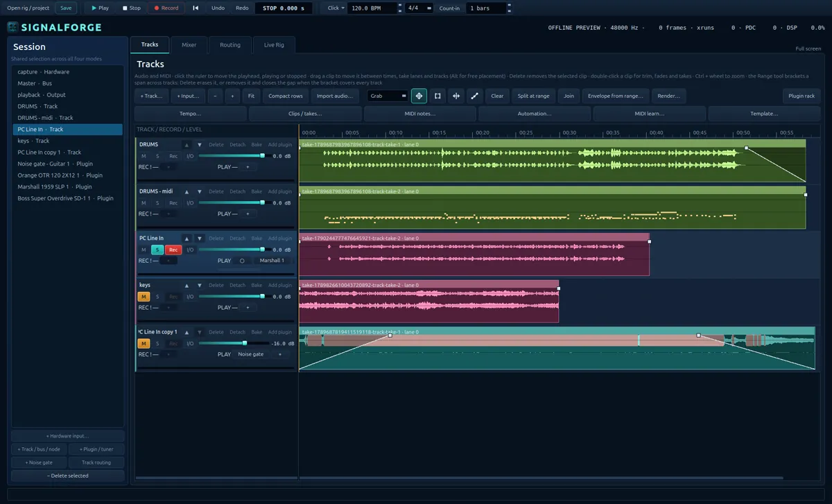Viewport: 832px width, 504px height.
Task: Zoom out with the minus button
Action: tap(215, 96)
